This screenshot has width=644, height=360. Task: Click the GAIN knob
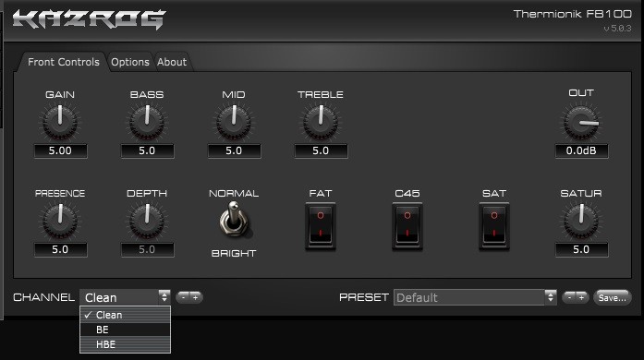coord(60,122)
